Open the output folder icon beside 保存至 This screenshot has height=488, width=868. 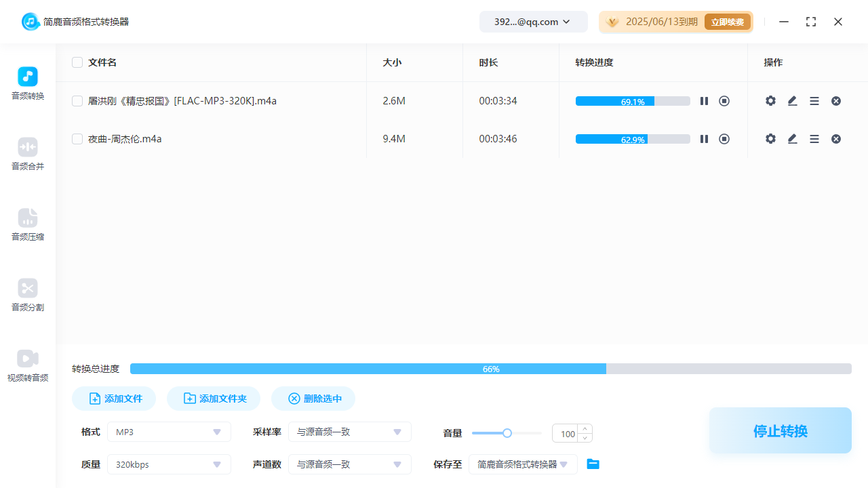click(593, 464)
